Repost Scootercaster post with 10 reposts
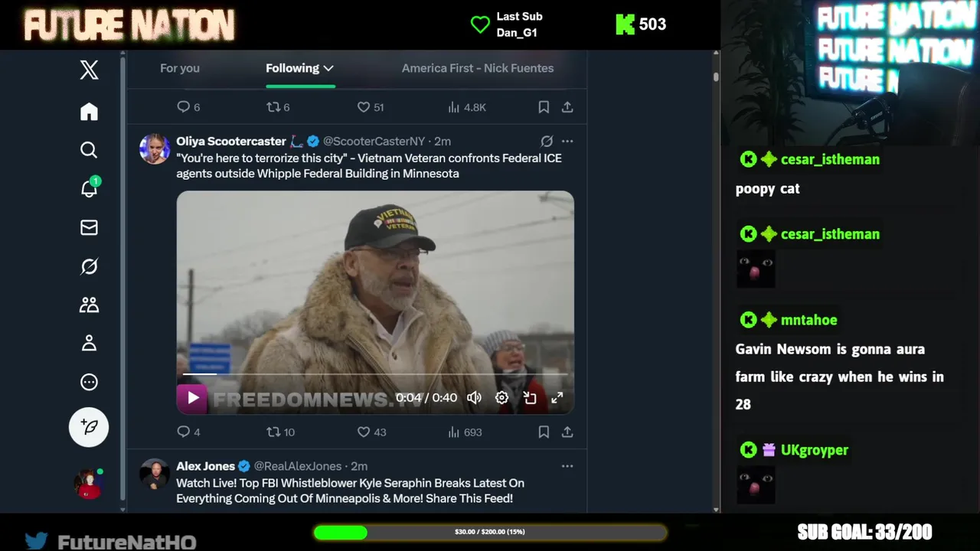 (280, 432)
